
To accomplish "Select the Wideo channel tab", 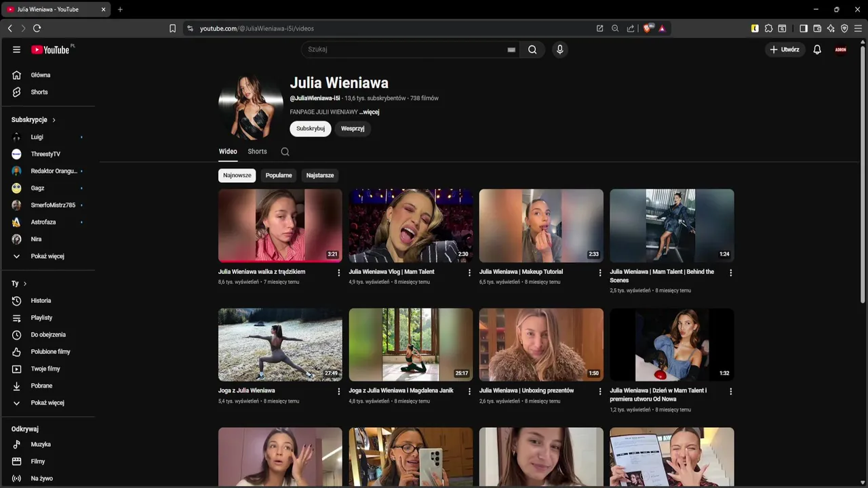I will pos(228,152).
